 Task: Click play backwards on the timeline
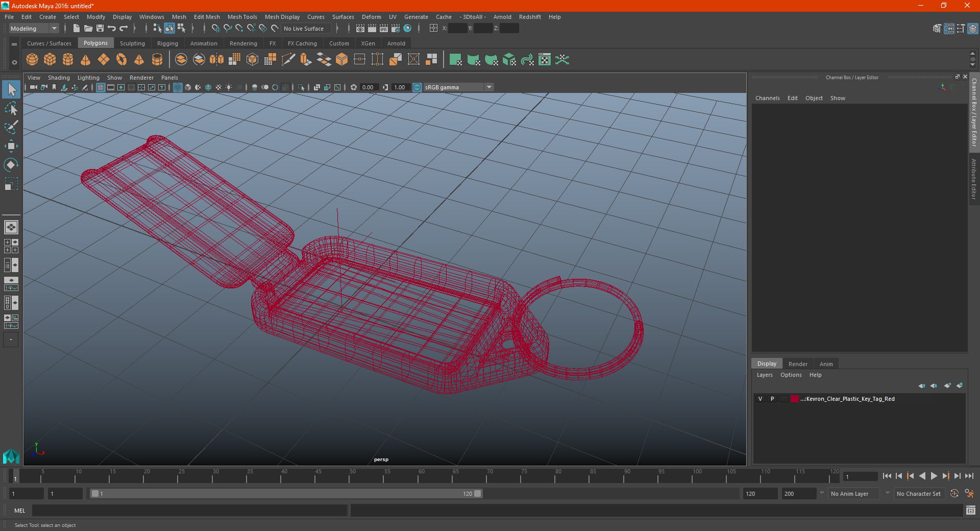tap(922, 476)
